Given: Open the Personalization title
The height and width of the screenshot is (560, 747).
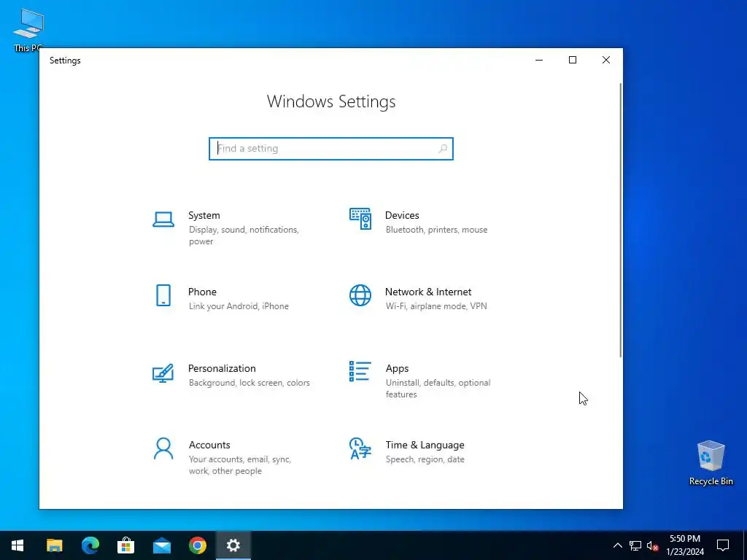Looking at the screenshot, I should (x=222, y=368).
